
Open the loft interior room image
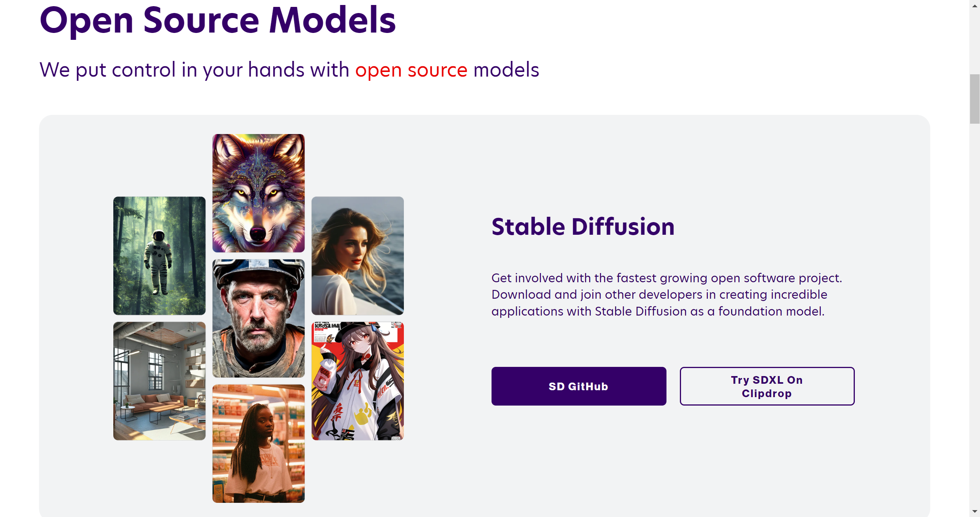tap(159, 381)
